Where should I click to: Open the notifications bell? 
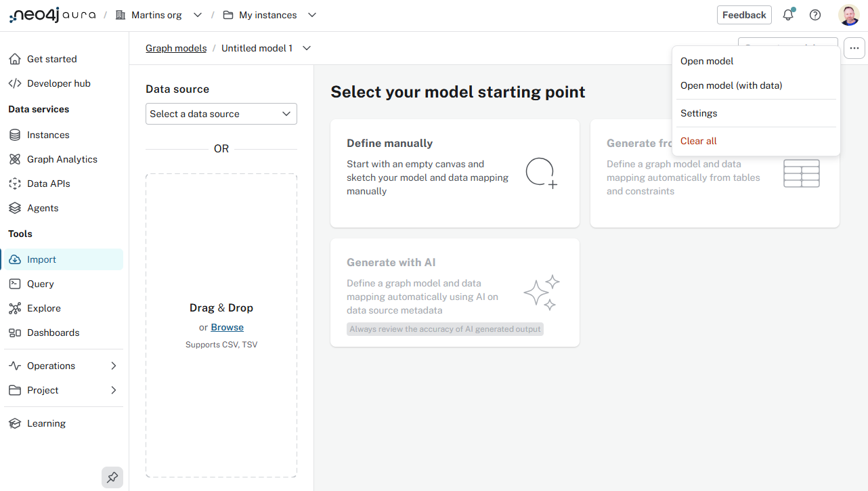tap(787, 14)
